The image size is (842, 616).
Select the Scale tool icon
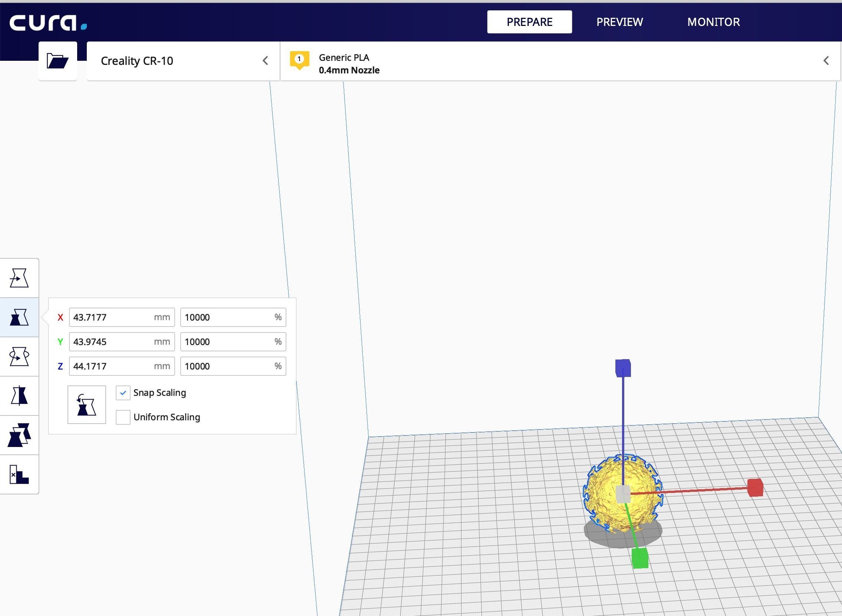click(19, 317)
